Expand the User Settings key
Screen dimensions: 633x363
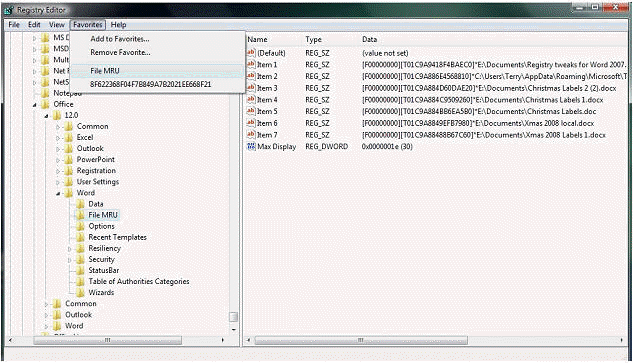pyautogui.click(x=58, y=182)
